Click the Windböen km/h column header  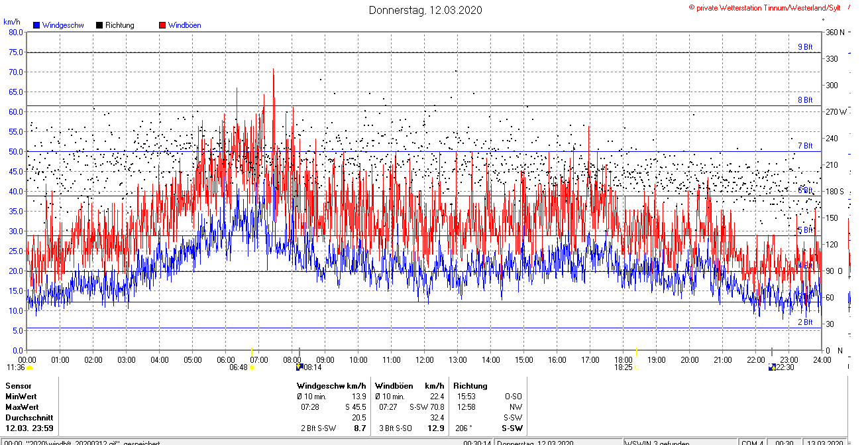point(409,385)
